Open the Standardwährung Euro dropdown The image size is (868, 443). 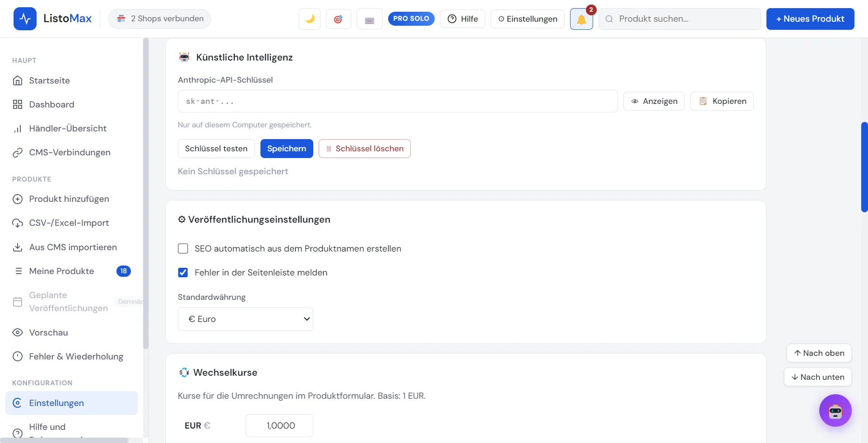(246, 319)
